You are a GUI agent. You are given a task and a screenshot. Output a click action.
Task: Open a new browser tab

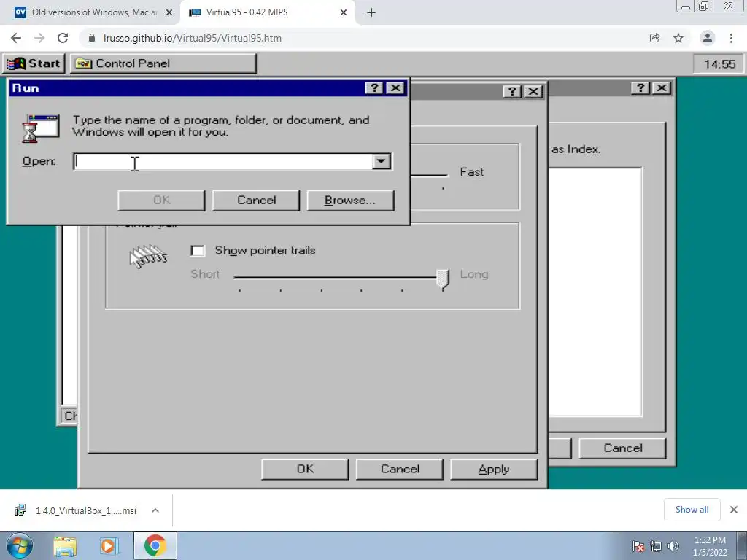click(x=371, y=12)
